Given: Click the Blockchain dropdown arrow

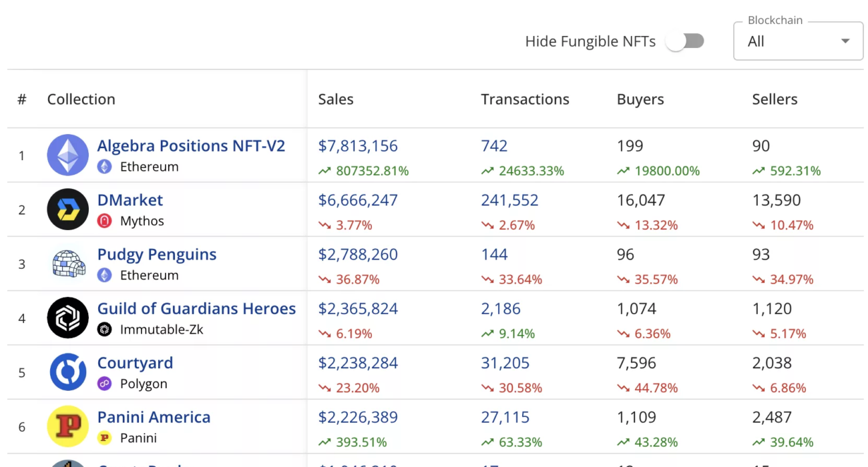Looking at the screenshot, I should [x=845, y=41].
